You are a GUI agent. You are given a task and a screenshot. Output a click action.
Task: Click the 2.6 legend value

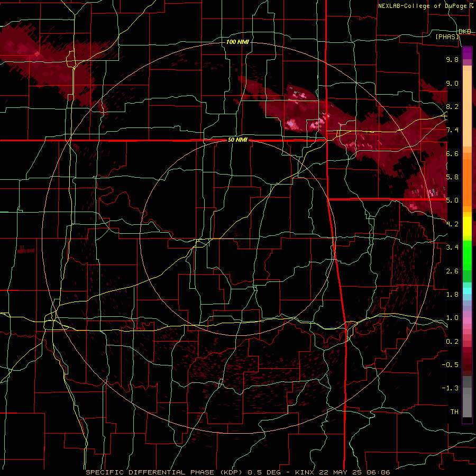point(452,271)
